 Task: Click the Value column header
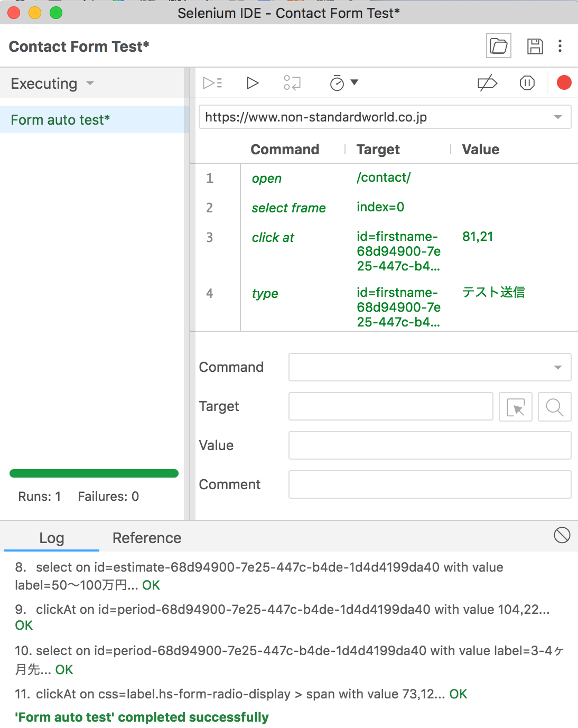(481, 150)
